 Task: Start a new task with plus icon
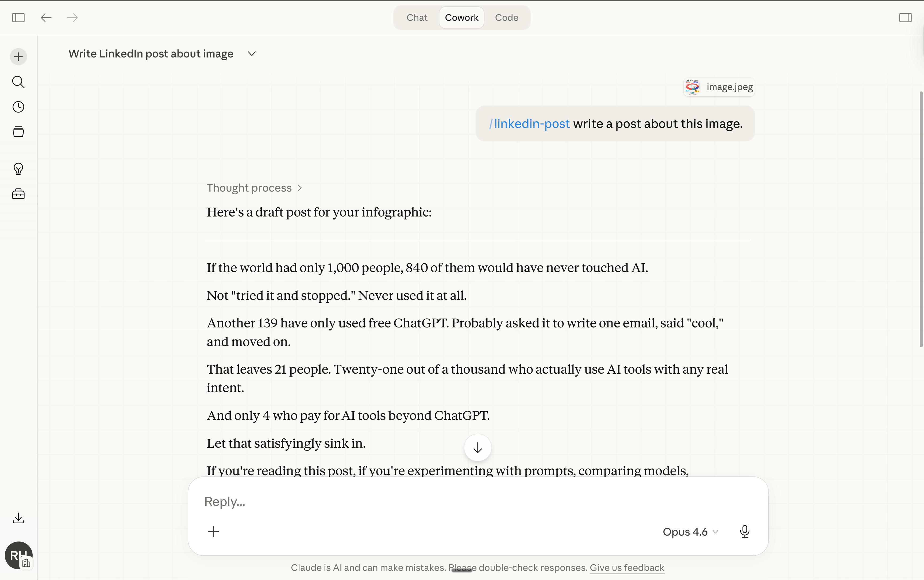click(x=18, y=57)
